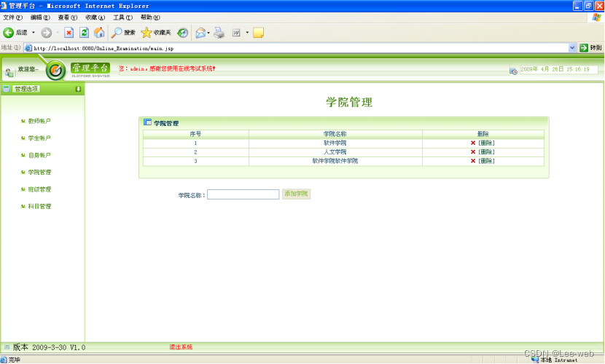The width and height of the screenshot is (605, 364).
Task: Open the 帮助 menu
Action: tap(150, 17)
